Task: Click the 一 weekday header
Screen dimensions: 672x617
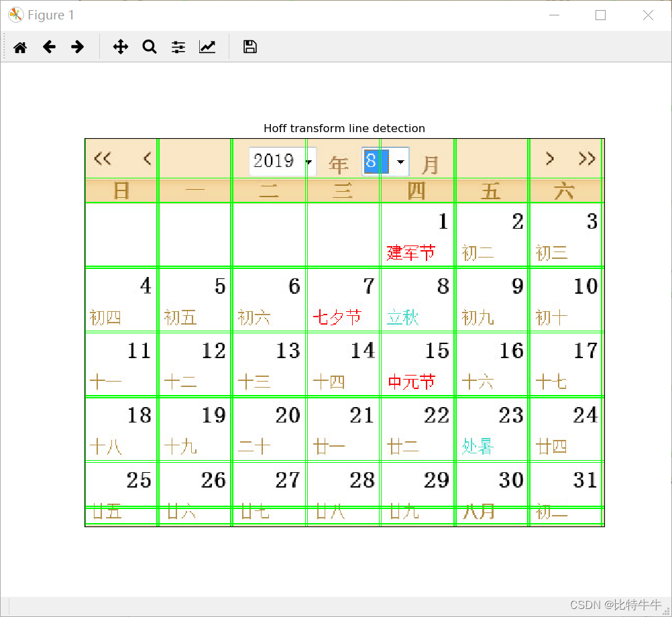Action: 195,190
